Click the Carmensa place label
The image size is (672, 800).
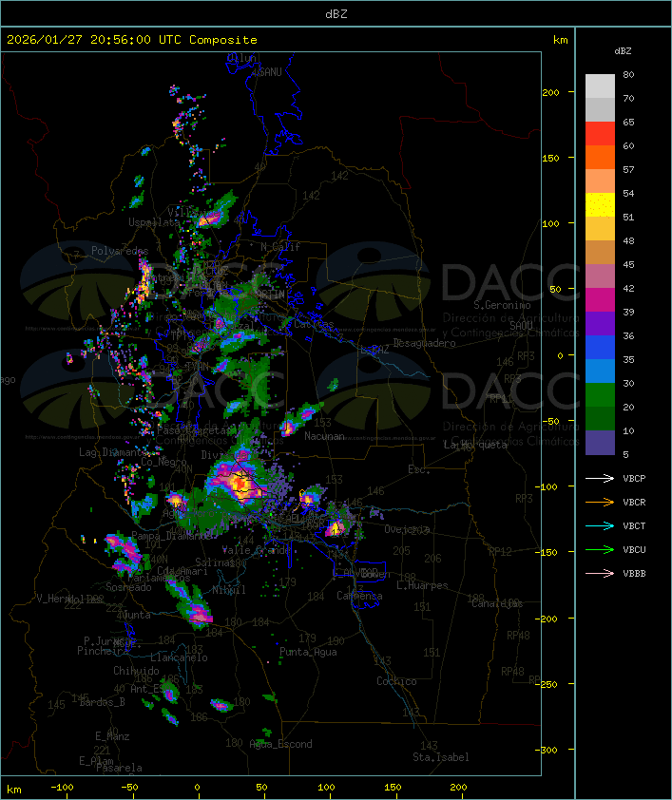[359, 596]
